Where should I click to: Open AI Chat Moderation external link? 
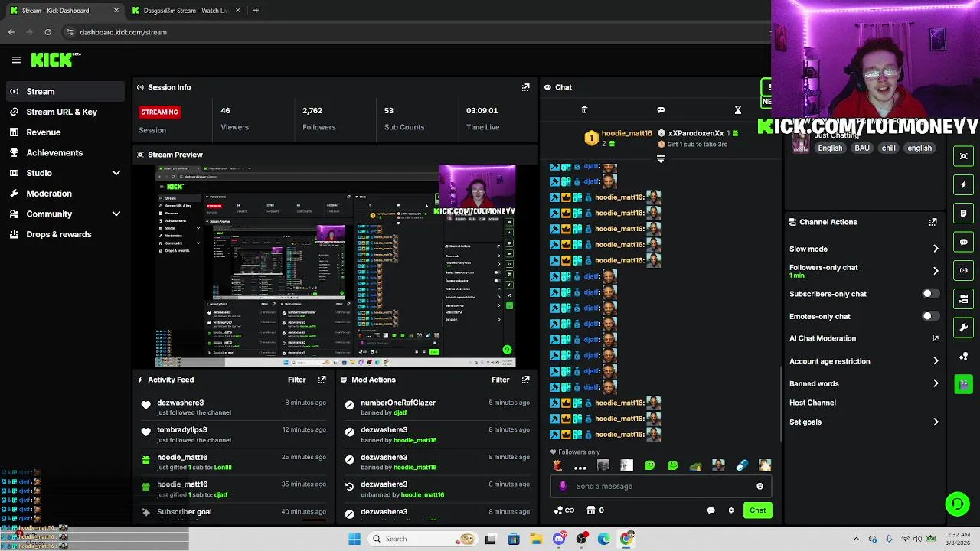(935, 338)
